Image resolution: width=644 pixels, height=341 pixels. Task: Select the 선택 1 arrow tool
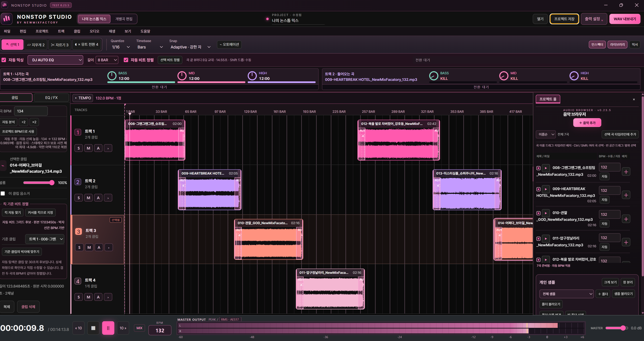[x=12, y=45]
